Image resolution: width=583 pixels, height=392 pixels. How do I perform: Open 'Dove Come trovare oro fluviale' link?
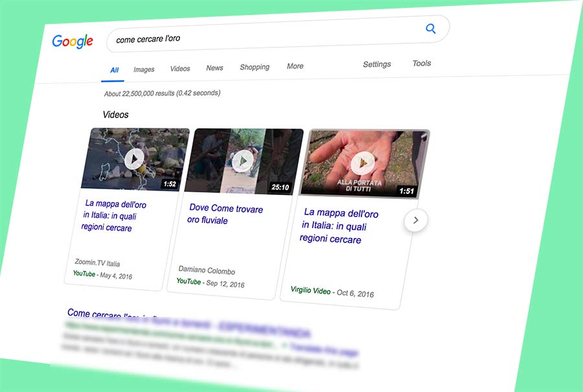[225, 214]
